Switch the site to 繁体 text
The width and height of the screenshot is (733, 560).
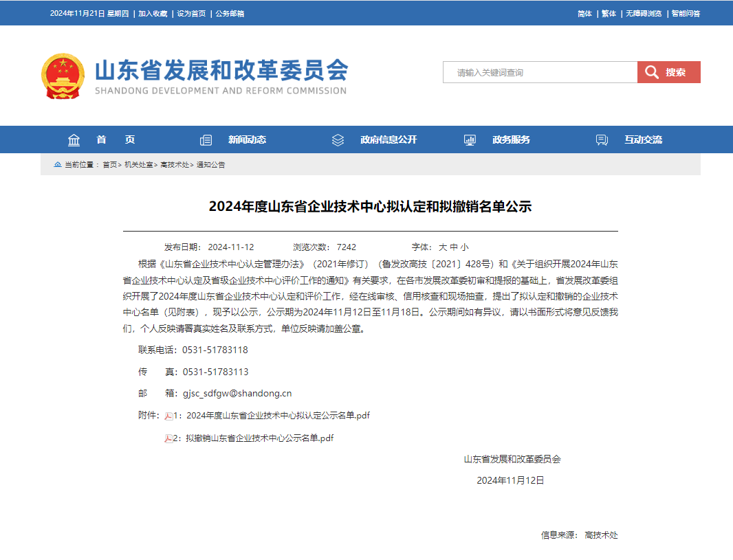tap(609, 14)
